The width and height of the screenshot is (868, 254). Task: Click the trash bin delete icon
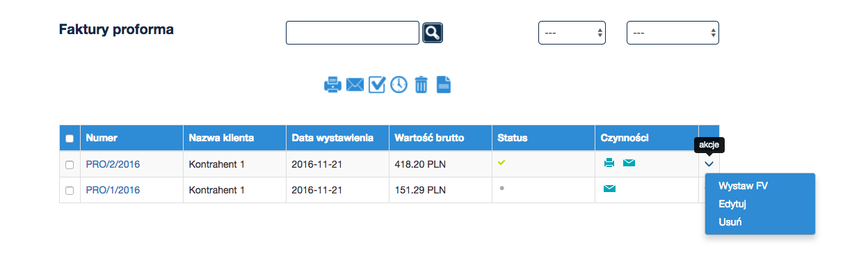(421, 85)
